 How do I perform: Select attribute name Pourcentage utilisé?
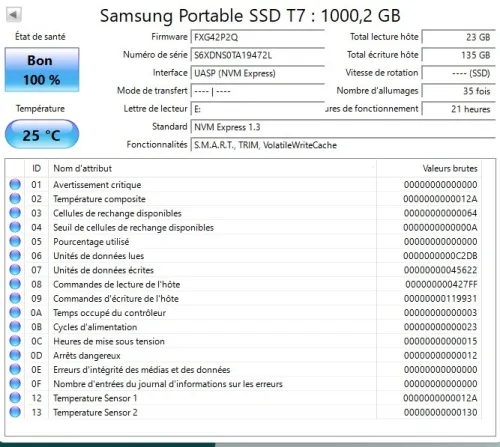(91, 242)
